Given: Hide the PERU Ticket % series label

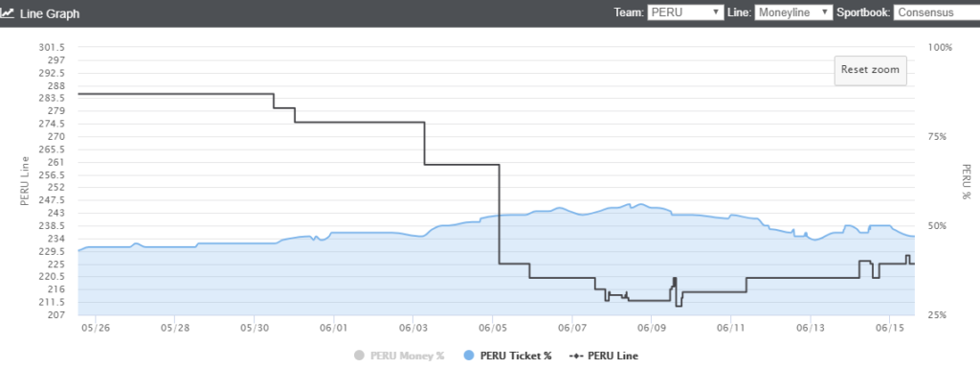Looking at the screenshot, I should click(x=516, y=356).
